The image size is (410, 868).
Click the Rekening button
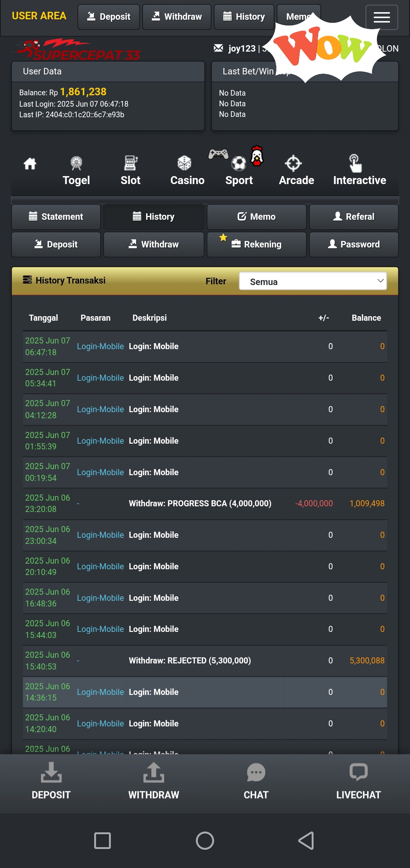point(257,244)
